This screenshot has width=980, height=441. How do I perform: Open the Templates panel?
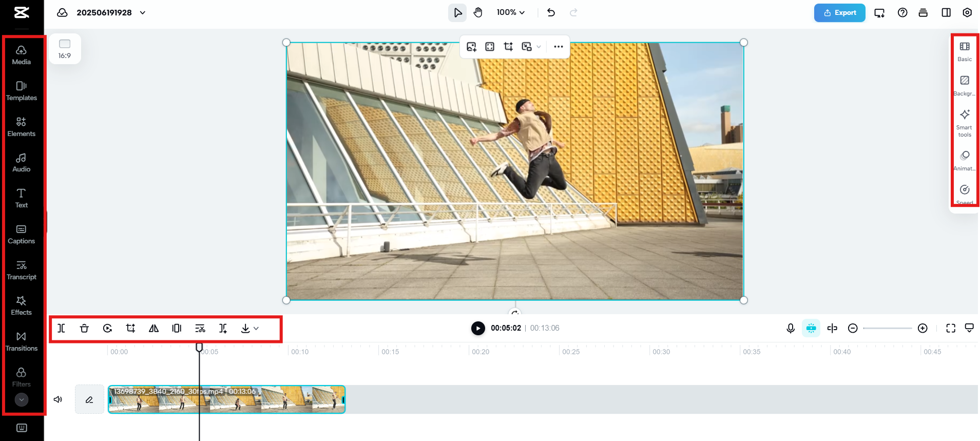coord(21,91)
